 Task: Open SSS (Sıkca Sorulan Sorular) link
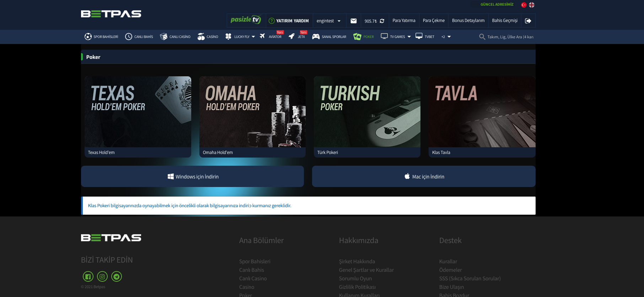(x=470, y=279)
